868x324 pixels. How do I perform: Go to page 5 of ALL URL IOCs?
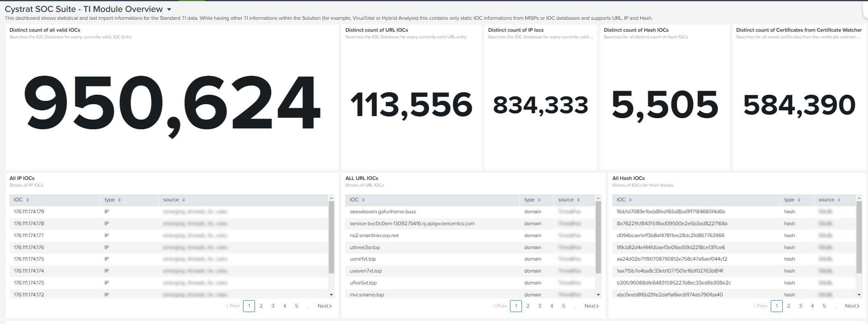pos(564,306)
